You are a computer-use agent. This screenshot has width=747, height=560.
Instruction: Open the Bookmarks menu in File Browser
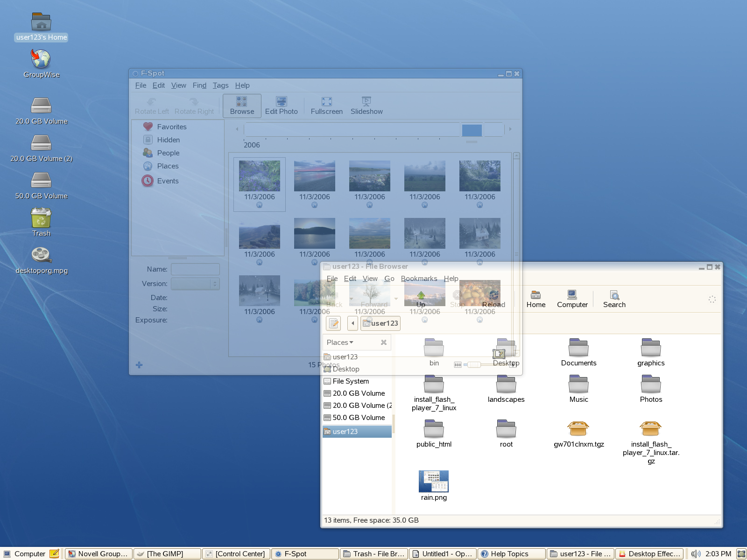[419, 279]
